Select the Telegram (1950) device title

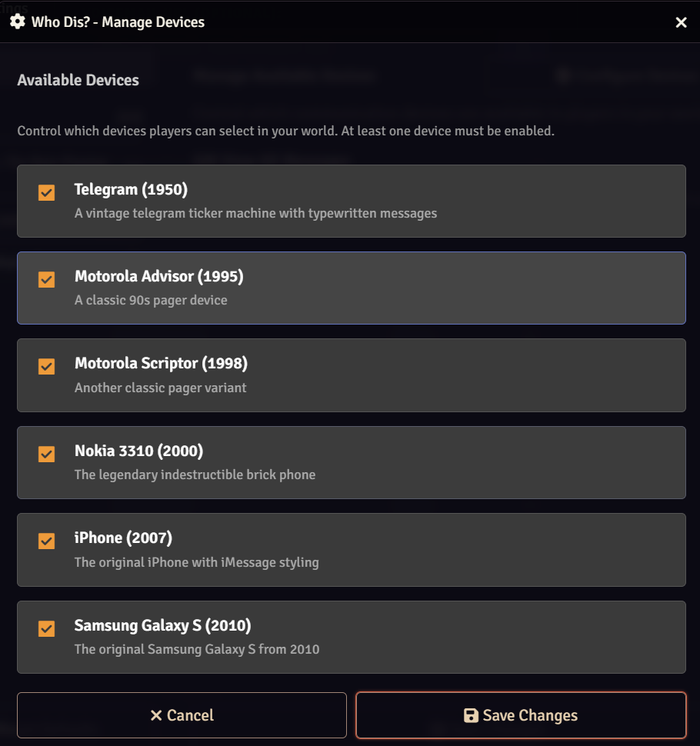pos(131,189)
